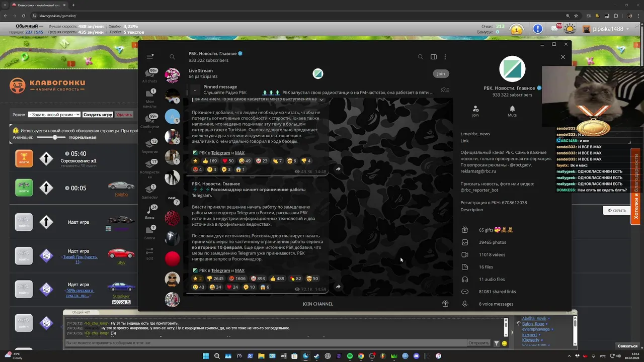Open the Блоги folder

(x=149, y=233)
